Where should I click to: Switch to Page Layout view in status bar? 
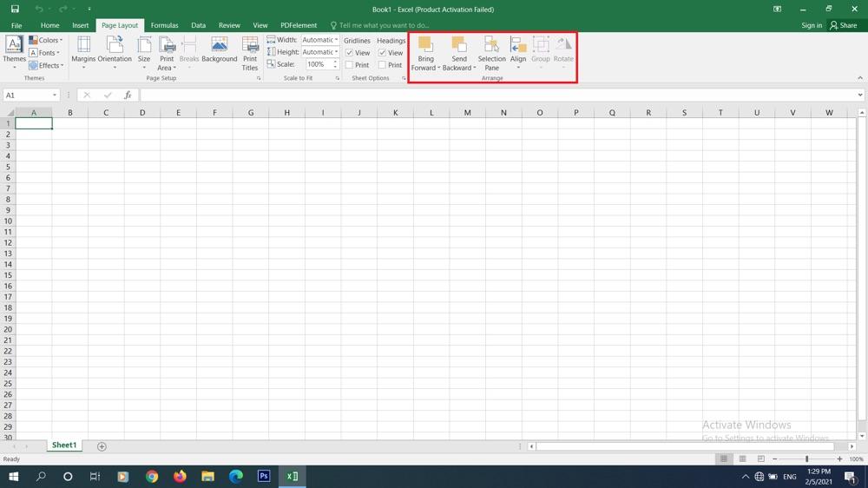(742, 458)
